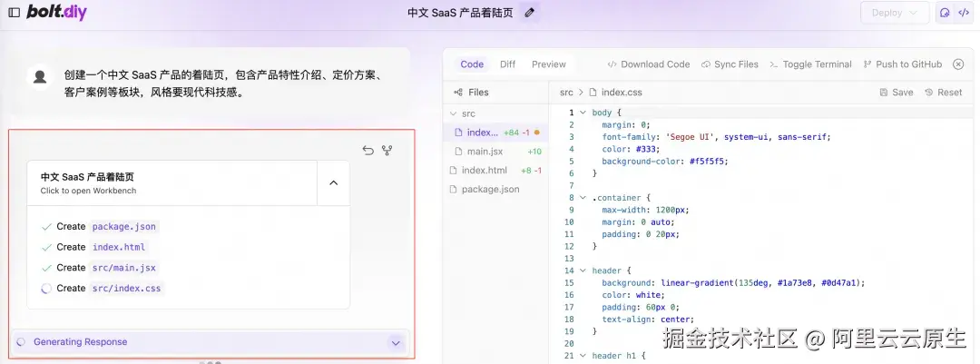Collapse the artifact actions chevron

[x=333, y=182]
